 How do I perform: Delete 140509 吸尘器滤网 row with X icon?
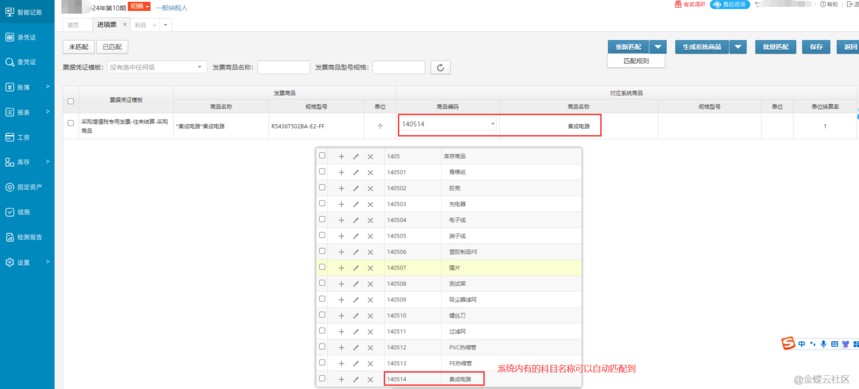point(370,300)
